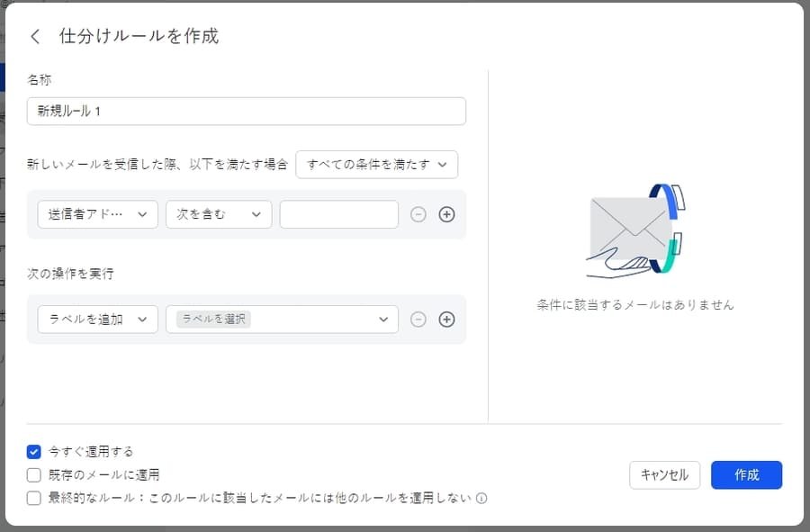Click the rule name field showing 新規ルール 1

click(x=246, y=111)
